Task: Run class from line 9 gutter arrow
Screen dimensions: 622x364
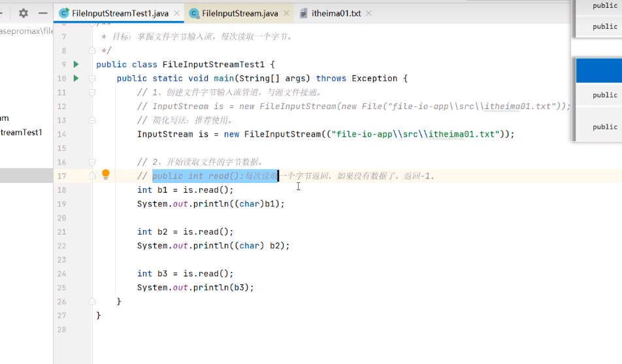Action: pyautogui.click(x=76, y=64)
